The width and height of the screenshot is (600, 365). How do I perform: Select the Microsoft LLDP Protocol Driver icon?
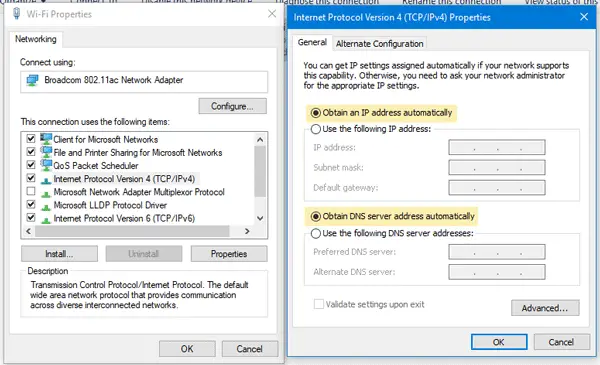point(46,207)
